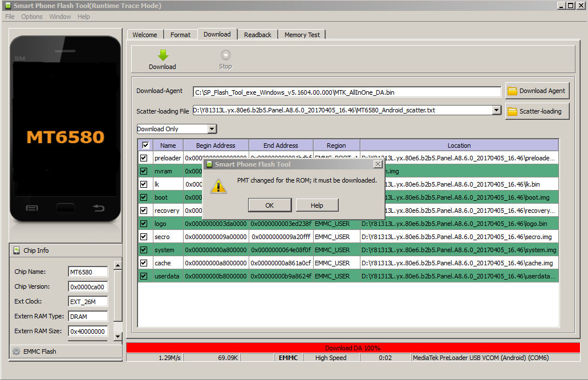Click the back arrow on phone image
Screen dimensions: 588x380
point(99,208)
